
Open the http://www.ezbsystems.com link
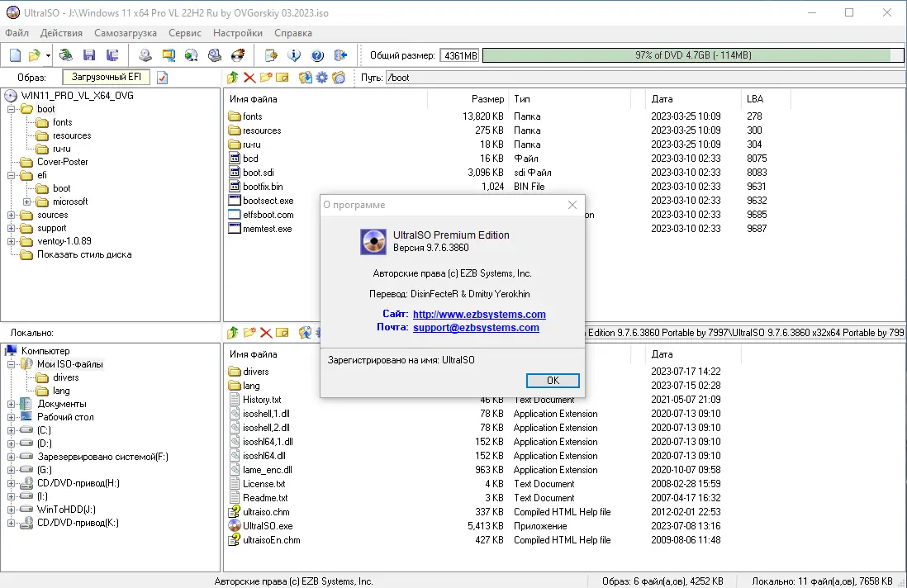[x=479, y=314]
